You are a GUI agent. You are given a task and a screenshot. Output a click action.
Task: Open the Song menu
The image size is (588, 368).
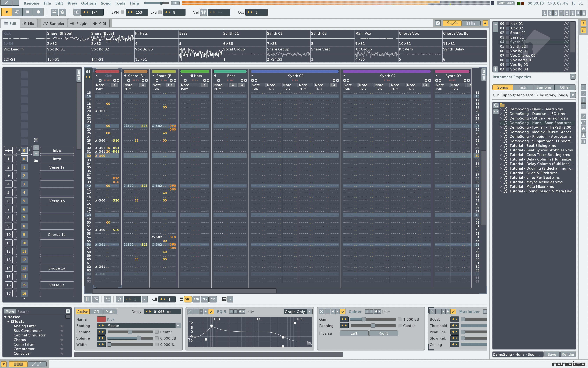point(106,3)
